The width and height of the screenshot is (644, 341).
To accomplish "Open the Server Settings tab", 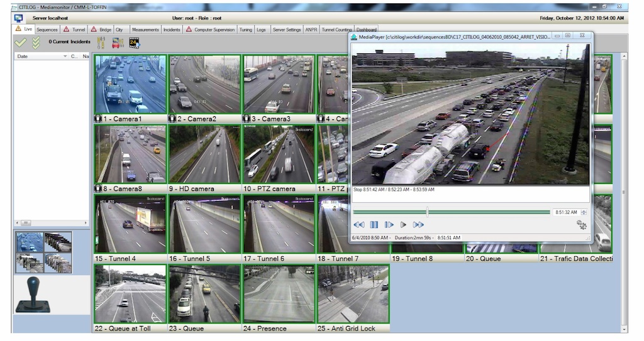I will pos(286,30).
